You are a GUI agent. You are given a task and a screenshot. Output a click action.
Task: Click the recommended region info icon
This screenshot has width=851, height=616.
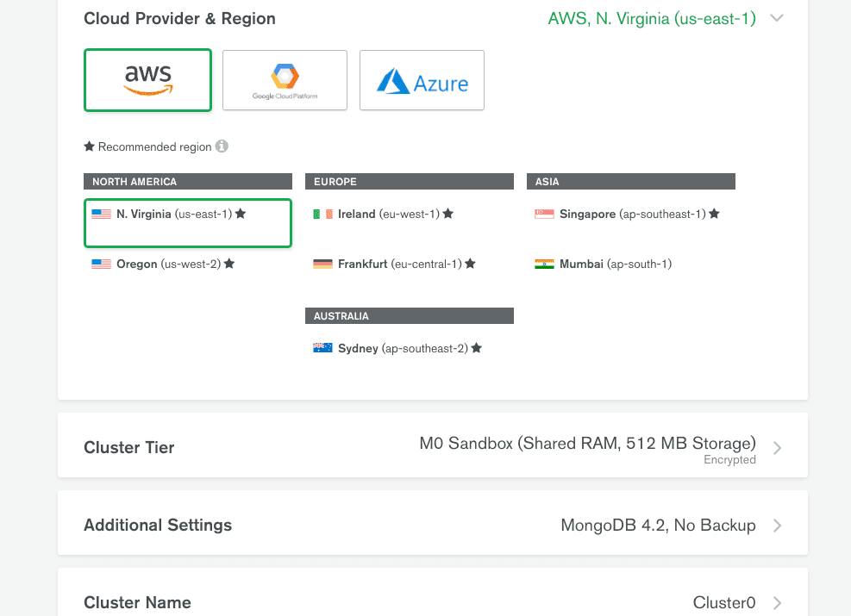click(222, 146)
